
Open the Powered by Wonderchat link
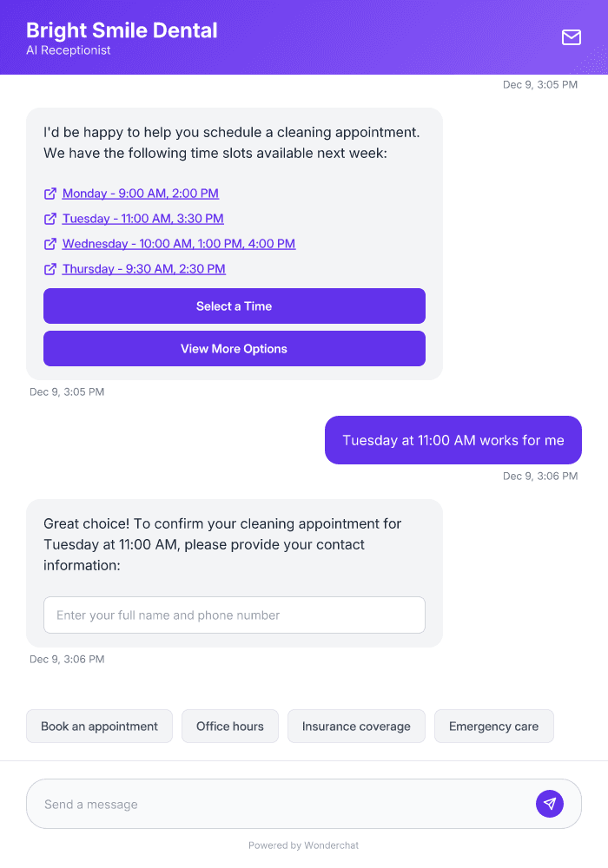point(303,845)
